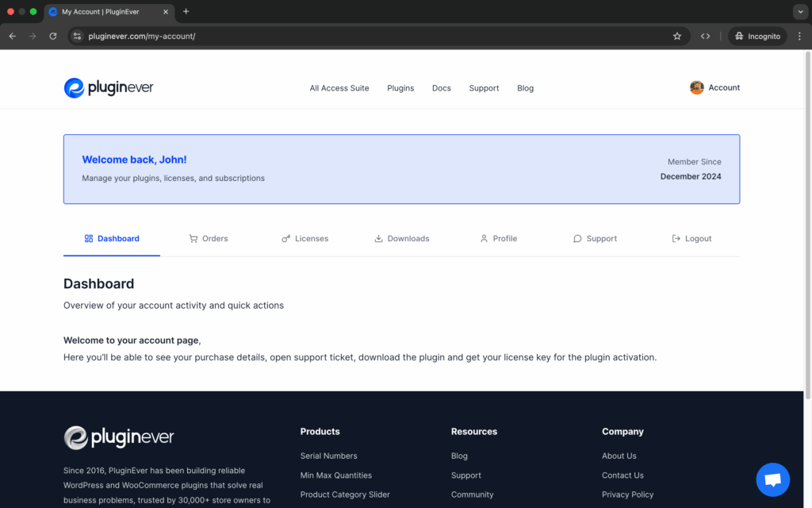812x508 pixels.
Task: Open the Account avatar image
Action: click(696, 87)
